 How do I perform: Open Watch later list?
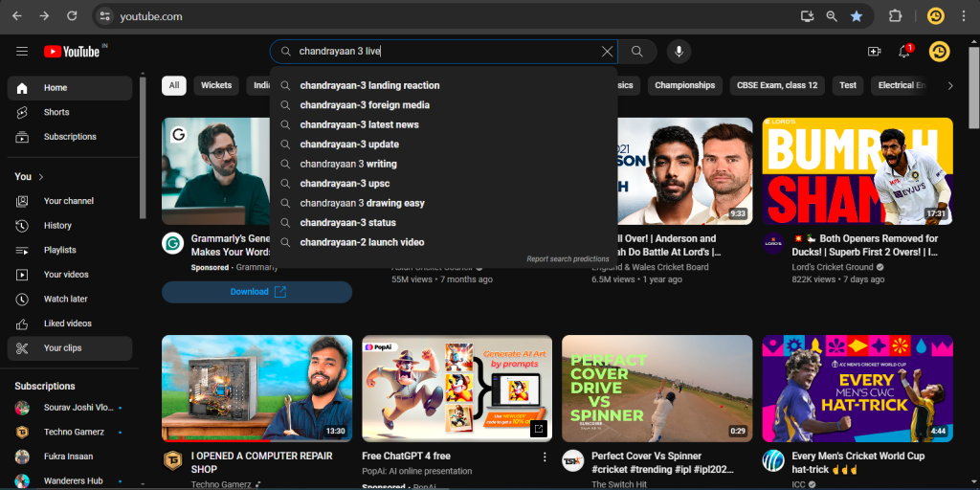(69, 299)
